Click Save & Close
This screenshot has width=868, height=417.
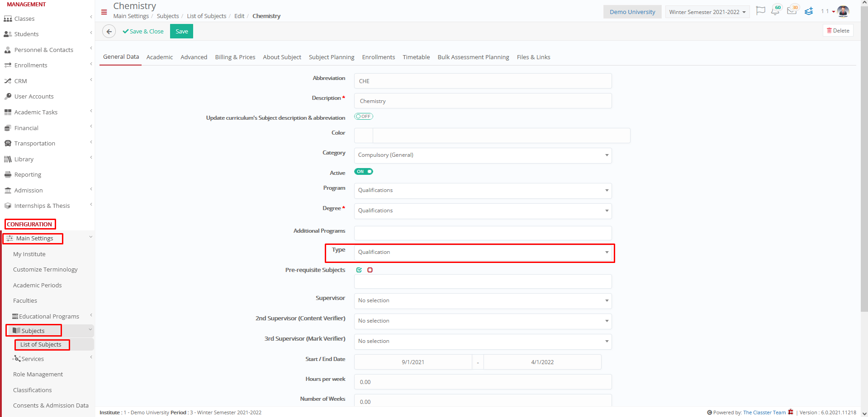click(x=143, y=32)
